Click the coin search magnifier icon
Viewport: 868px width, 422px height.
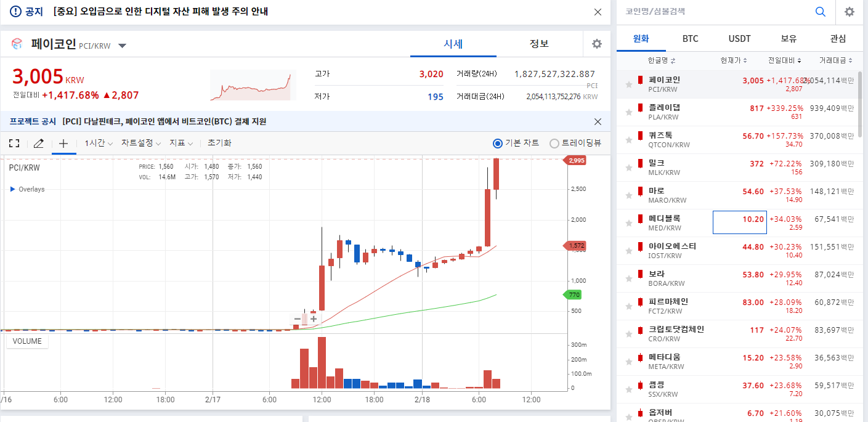click(820, 12)
